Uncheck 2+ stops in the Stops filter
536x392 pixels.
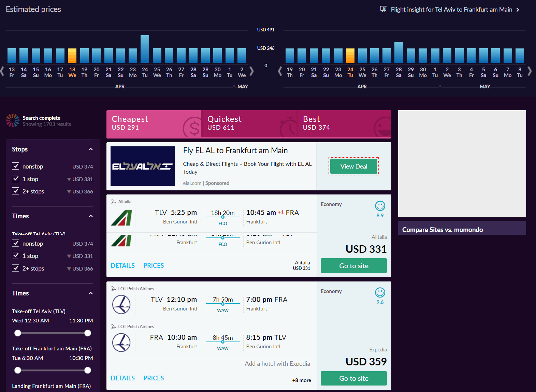(16, 191)
